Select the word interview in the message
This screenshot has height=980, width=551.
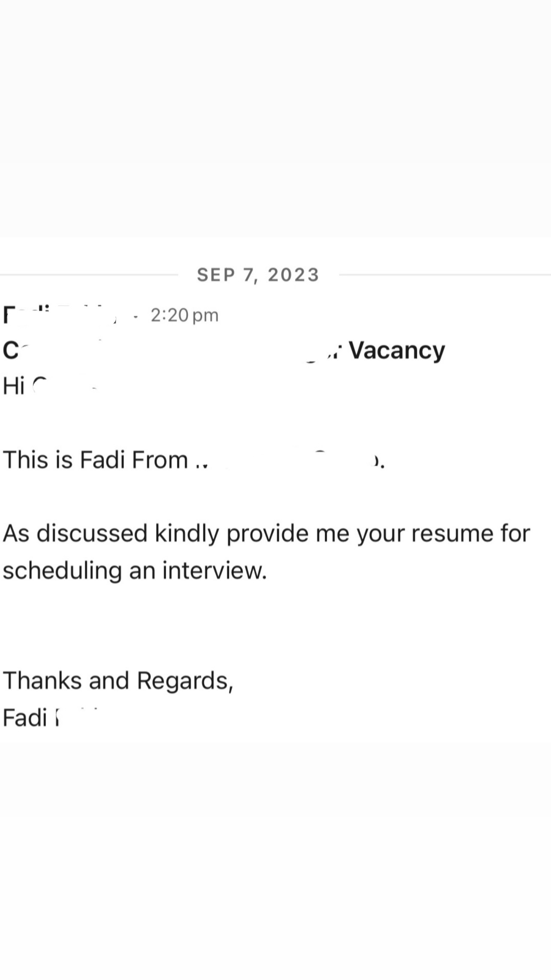[x=215, y=571]
